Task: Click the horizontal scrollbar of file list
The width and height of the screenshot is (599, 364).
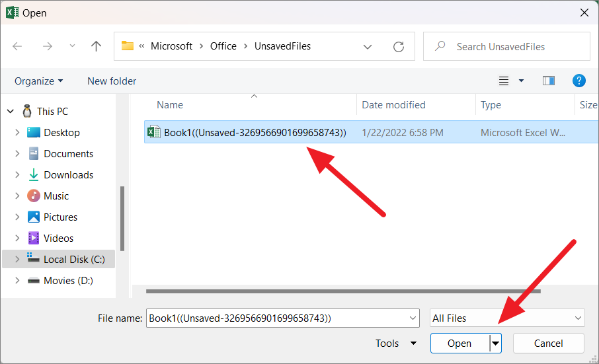Action: click(x=343, y=291)
